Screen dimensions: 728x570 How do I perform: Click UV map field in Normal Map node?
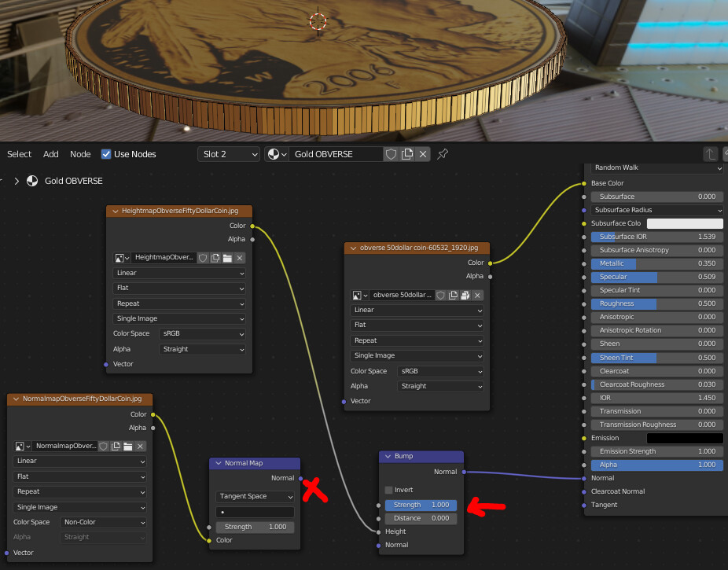click(255, 512)
